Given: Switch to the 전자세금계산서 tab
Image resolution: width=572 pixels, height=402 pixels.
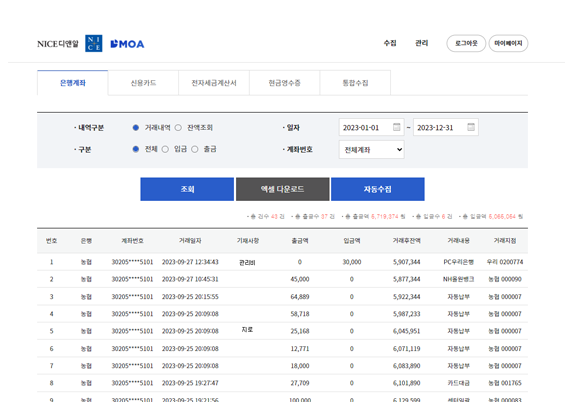Looking at the screenshot, I should point(214,83).
